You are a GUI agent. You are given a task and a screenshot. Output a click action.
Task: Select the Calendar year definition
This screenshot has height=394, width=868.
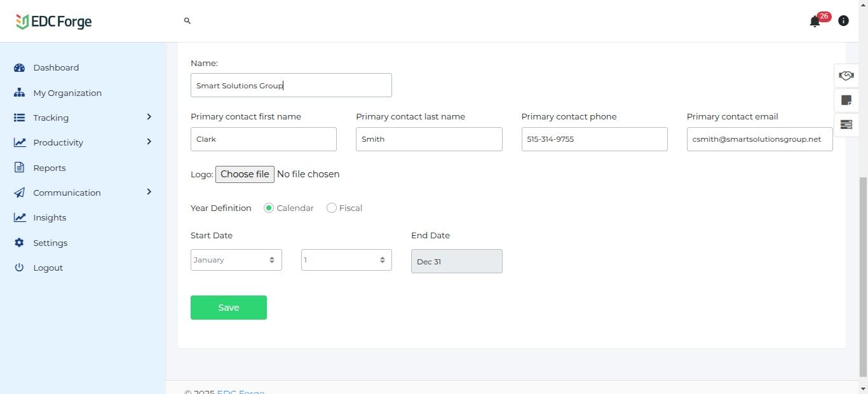coord(269,208)
